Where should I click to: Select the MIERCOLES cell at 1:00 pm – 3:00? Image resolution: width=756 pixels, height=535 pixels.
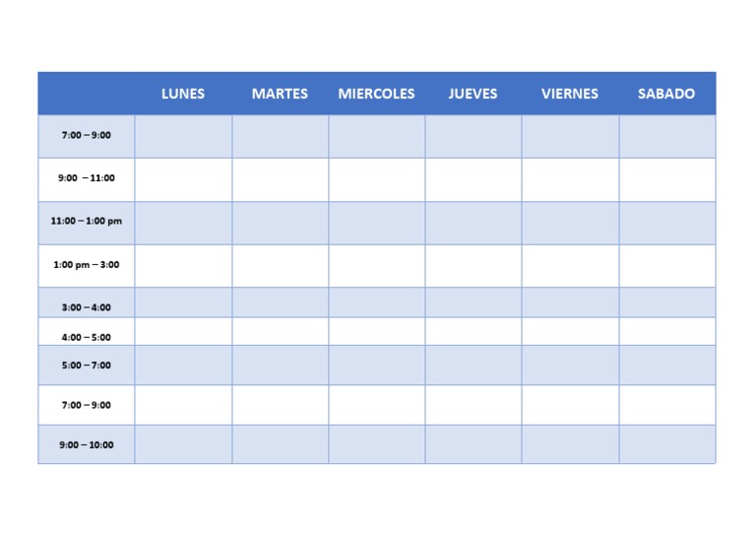tap(376, 266)
